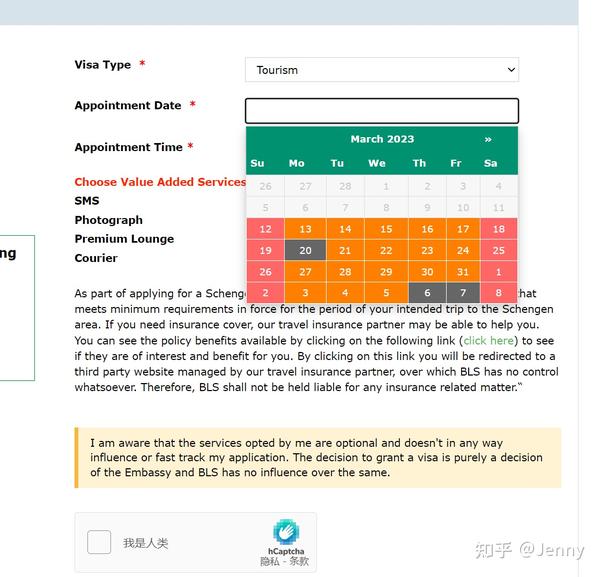Click the March 2023 calendar title

click(382, 139)
